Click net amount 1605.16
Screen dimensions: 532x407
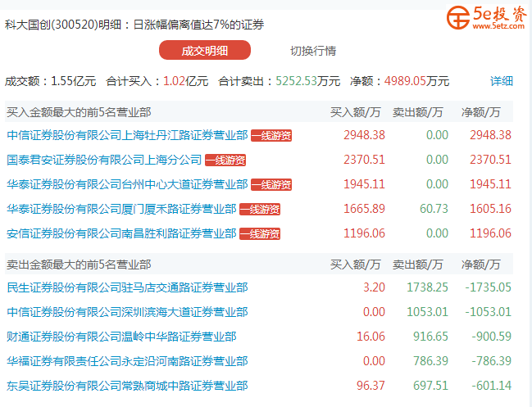coord(490,209)
